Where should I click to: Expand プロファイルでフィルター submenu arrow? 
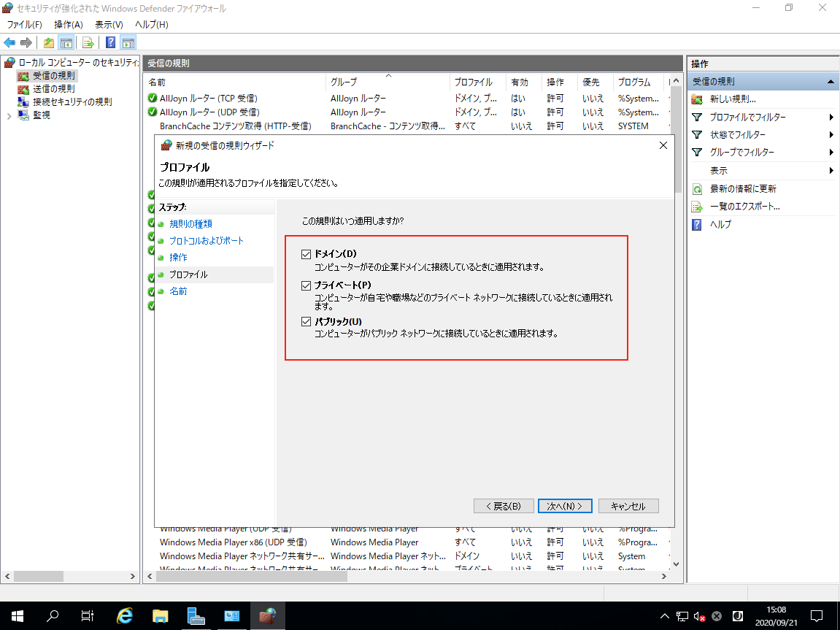click(x=831, y=118)
